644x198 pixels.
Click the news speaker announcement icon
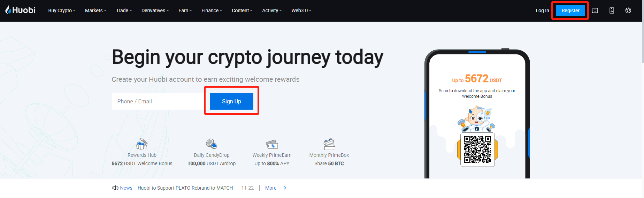point(115,188)
